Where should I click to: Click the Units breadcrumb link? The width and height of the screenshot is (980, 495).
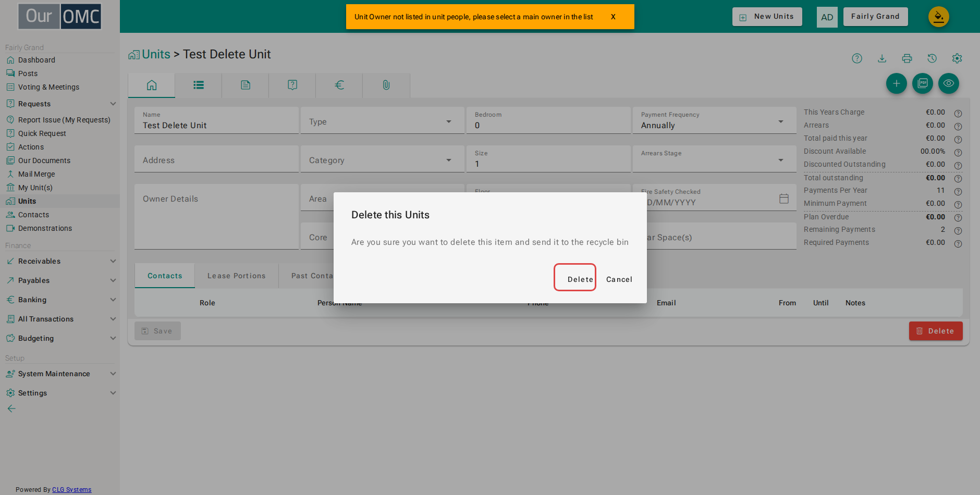pyautogui.click(x=156, y=54)
